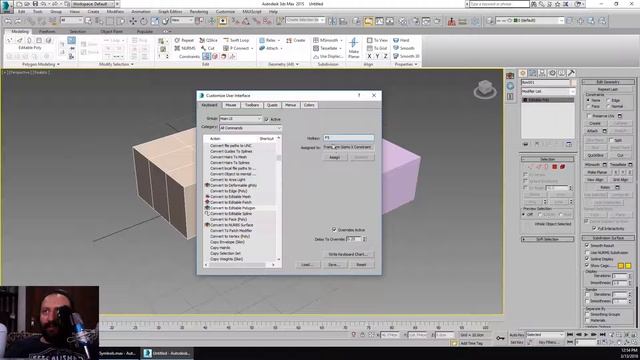Toggle the Full Interactivity checkbox
This screenshot has height=360, width=640.
click(x=594, y=228)
